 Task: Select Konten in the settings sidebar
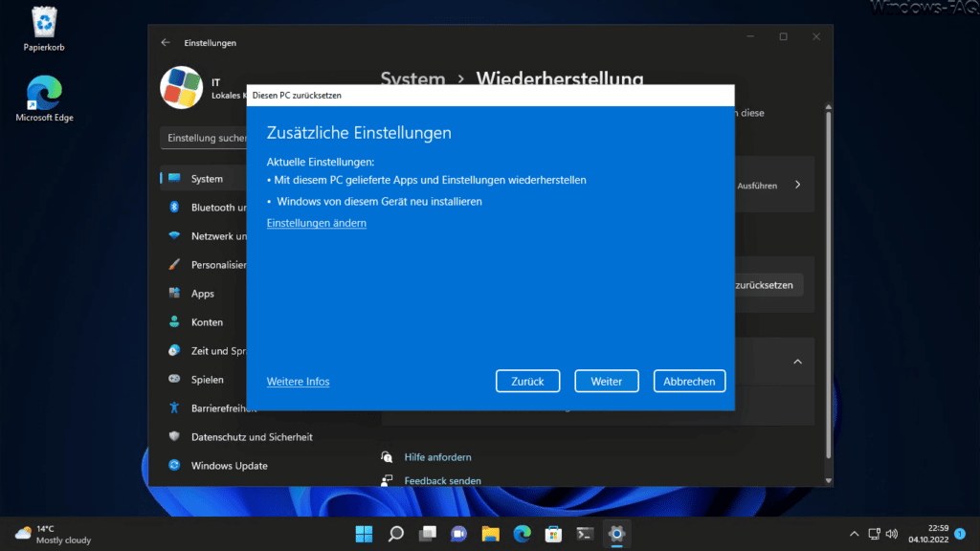click(x=205, y=322)
